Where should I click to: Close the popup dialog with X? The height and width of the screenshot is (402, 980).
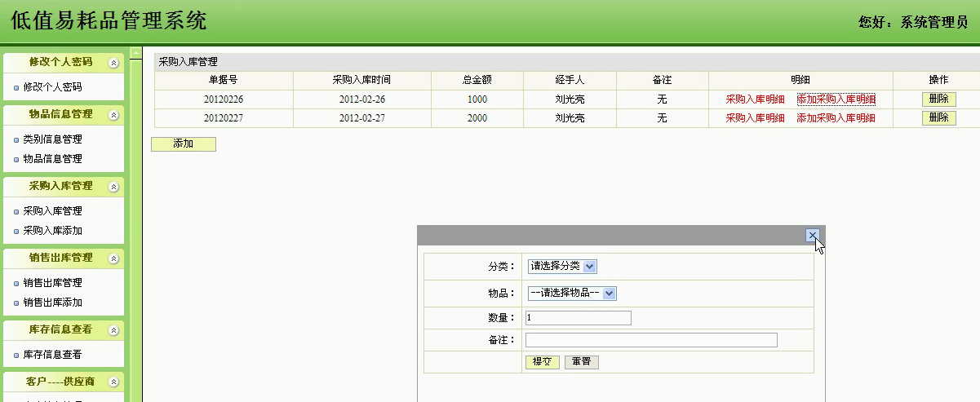[813, 236]
